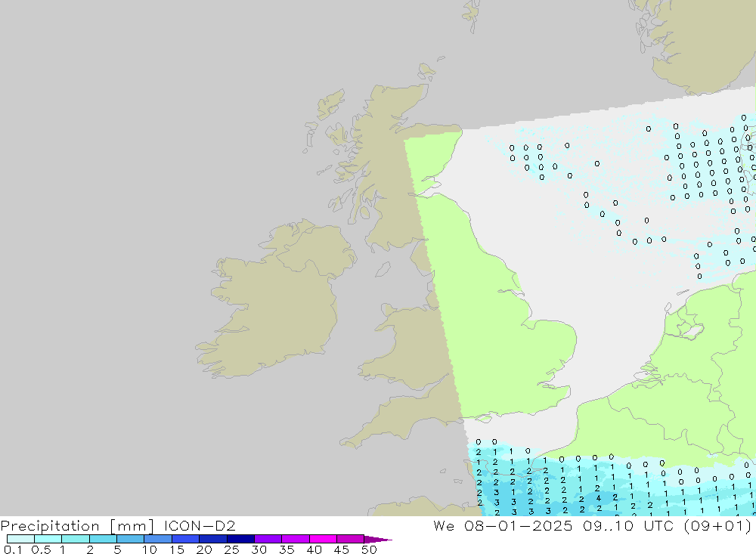The image size is (756, 554).
Task: Click the lightest cyan 0.1–0.5 legend swatch
Action: coord(20,539)
